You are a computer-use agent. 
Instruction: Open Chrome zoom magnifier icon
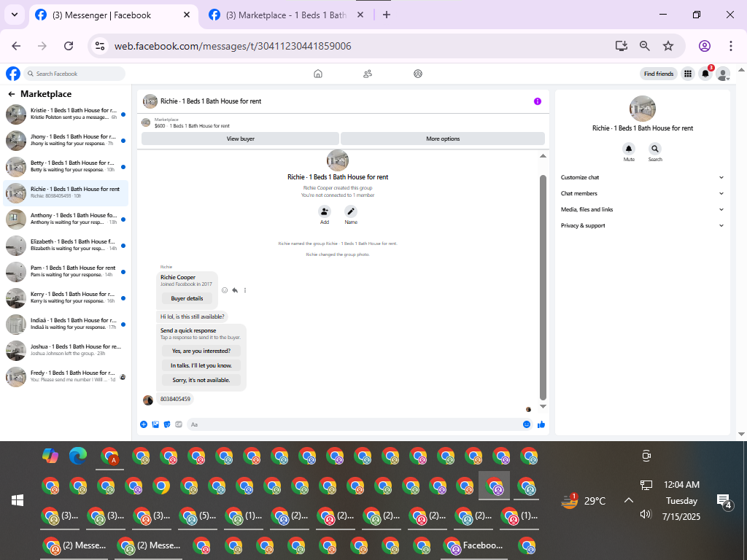click(645, 46)
